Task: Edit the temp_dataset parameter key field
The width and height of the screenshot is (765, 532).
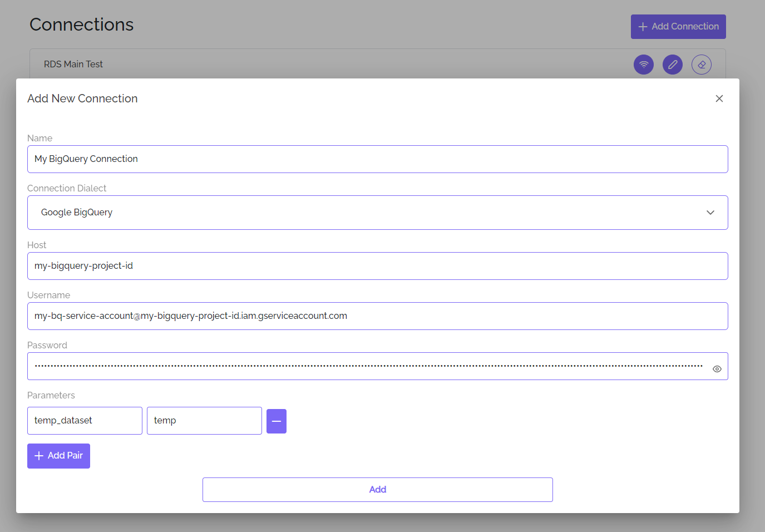Action: (x=85, y=420)
